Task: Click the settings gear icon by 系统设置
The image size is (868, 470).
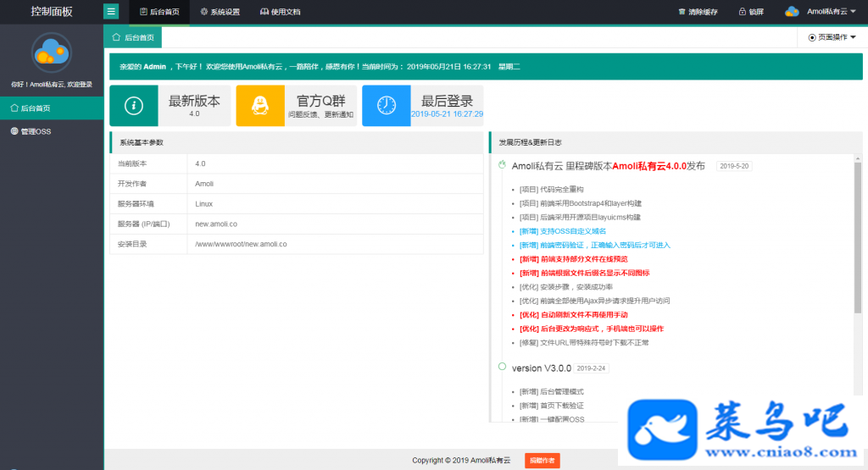Action: [x=203, y=12]
